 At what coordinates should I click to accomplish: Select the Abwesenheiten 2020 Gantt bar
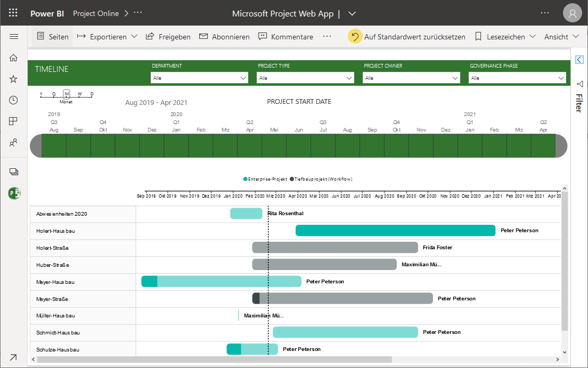[246, 214]
